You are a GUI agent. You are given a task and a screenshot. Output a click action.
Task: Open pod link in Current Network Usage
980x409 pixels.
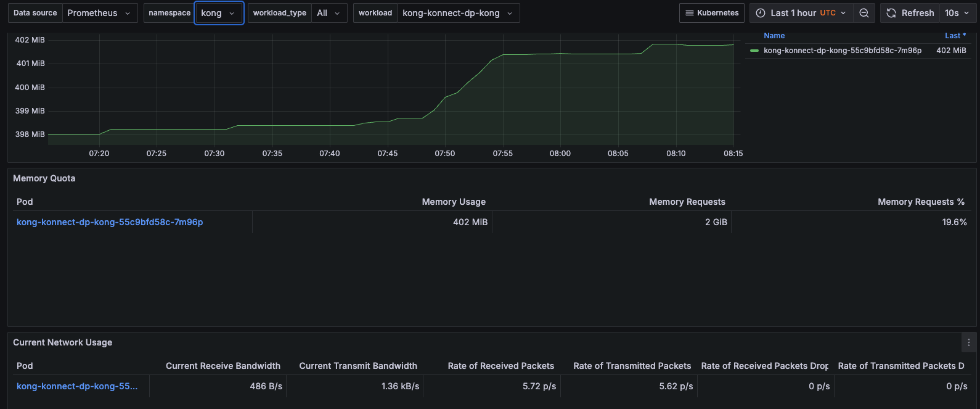tap(77, 386)
